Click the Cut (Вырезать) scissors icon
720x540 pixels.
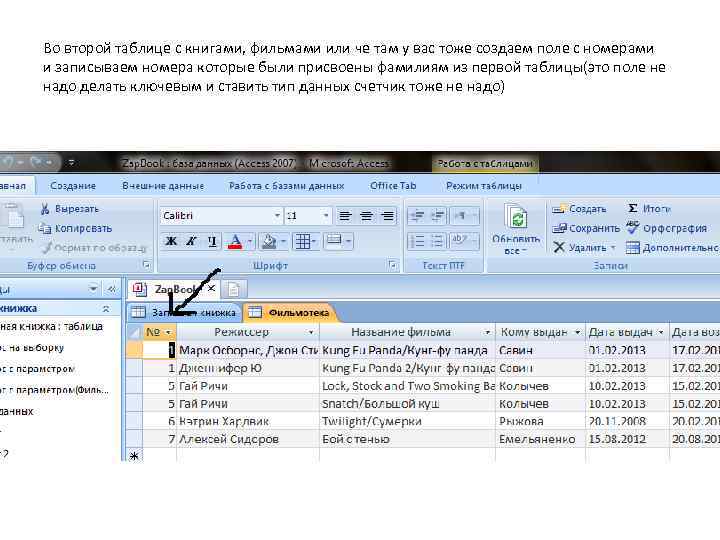click(45, 209)
